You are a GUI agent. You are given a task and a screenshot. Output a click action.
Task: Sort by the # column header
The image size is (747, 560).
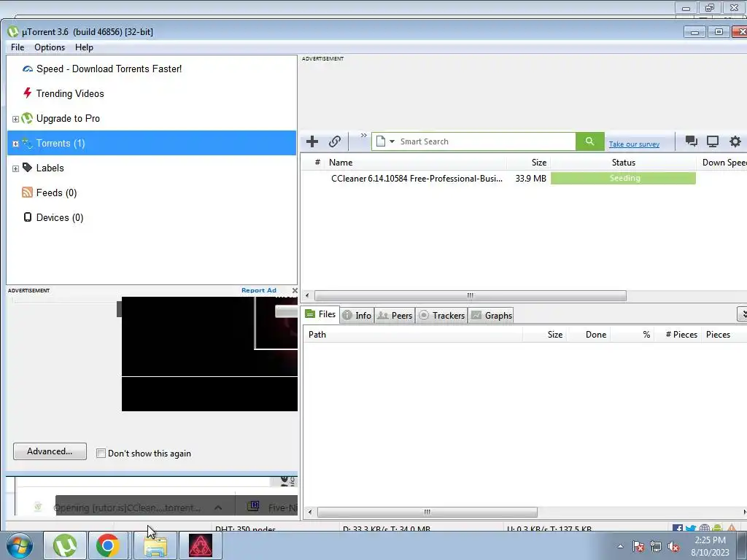pos(317,163)
